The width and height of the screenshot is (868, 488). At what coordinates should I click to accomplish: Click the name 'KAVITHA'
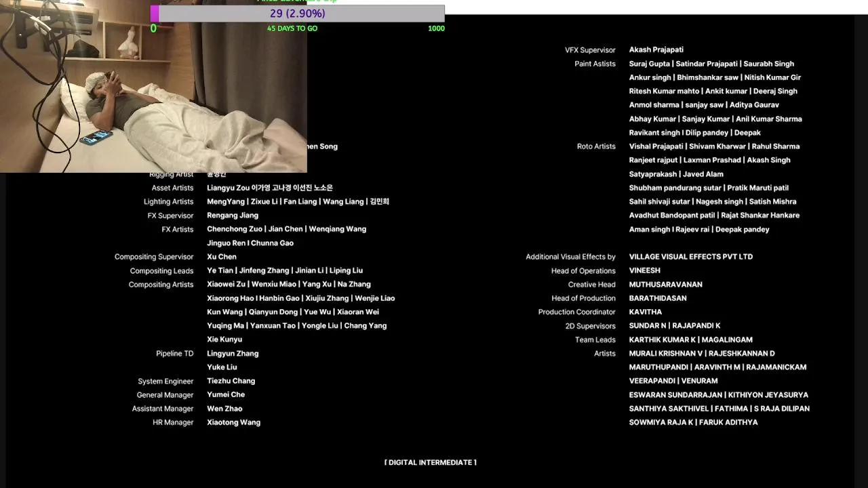[x=646, y=312]
